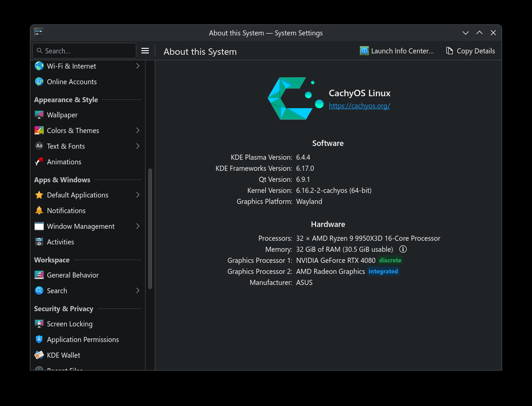Click the Screen Locking entry label
This screenshot has width=532, height=406.
70,324
